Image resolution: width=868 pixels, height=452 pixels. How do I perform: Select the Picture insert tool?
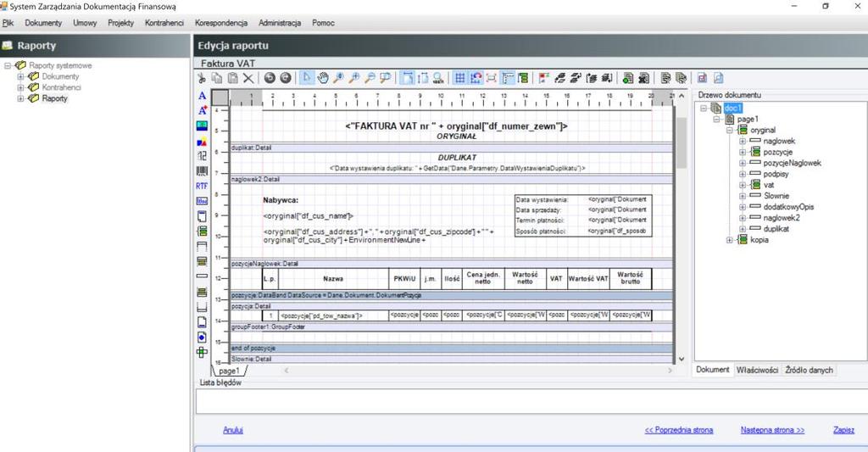tap(202, 126)
